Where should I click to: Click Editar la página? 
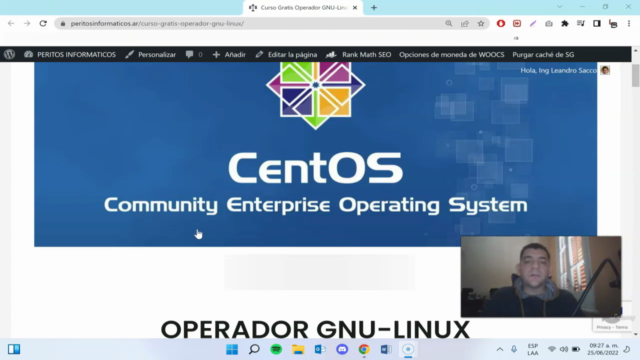[286, 54]
